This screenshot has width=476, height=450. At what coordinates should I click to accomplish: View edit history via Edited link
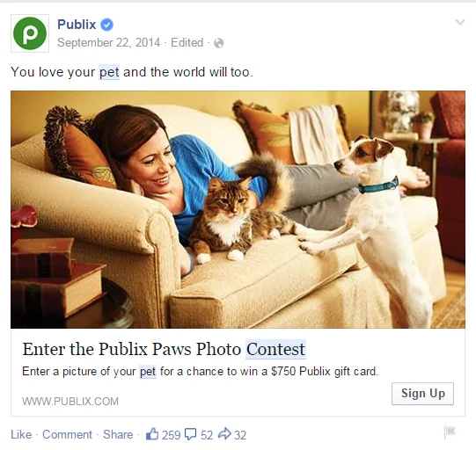187,43
